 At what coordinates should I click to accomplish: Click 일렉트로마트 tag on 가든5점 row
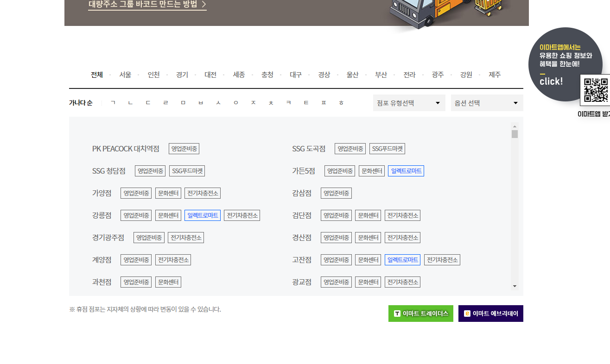click(x=406, y=171)
